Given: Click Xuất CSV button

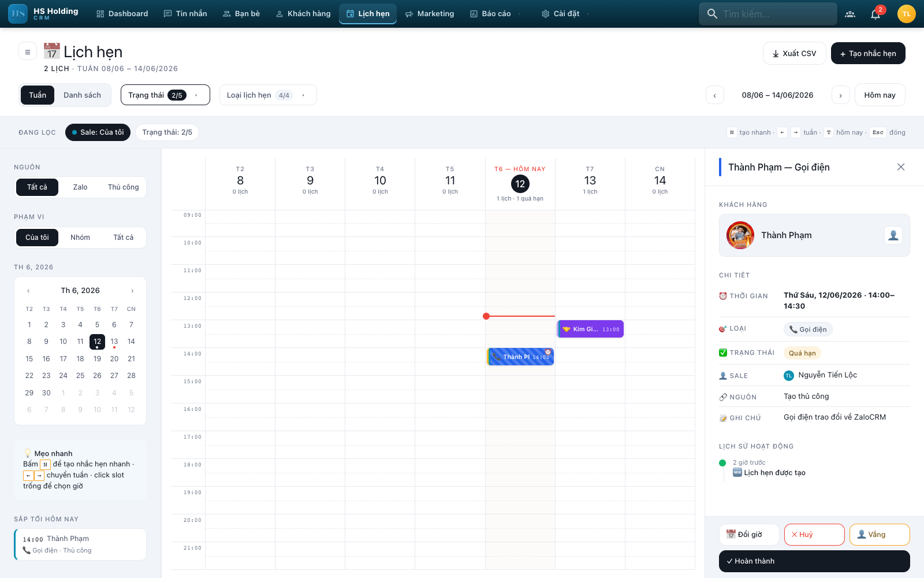Looking at the screenshot, I should tap(795, 53).
